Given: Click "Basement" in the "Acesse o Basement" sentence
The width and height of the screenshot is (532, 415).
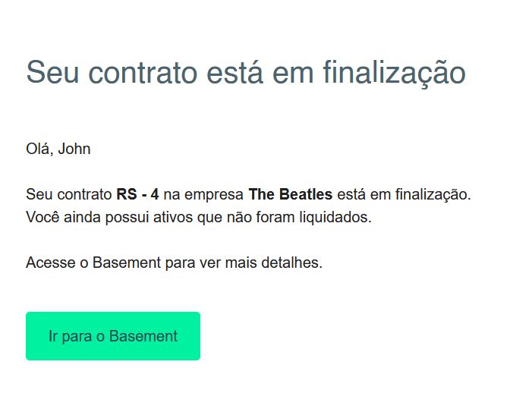Looking at the screenshot, I should pyautogui.click(x=127, y=263).
